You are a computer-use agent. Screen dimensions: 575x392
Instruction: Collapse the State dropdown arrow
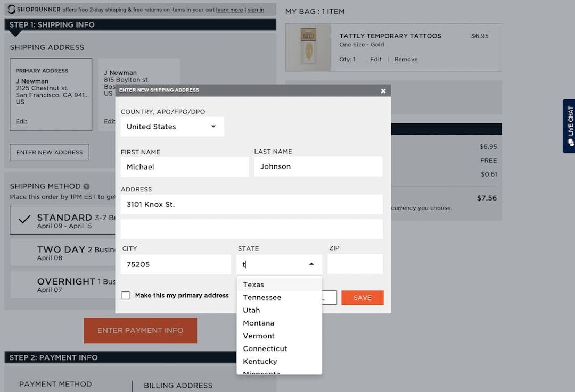tap(311, 264)
